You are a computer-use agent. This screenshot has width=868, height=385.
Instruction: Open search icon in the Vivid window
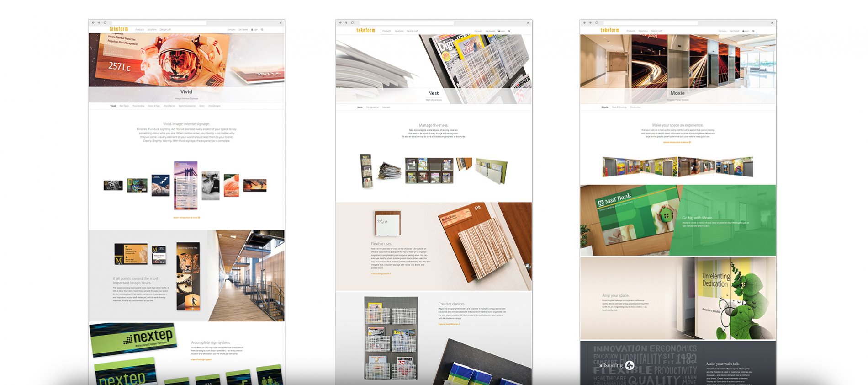[262, 30]
